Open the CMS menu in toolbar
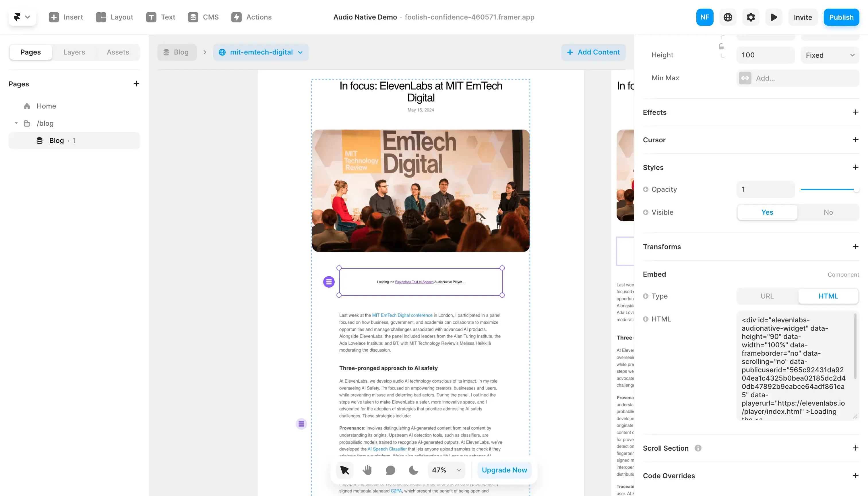868x496 pixels. point(204,17)
